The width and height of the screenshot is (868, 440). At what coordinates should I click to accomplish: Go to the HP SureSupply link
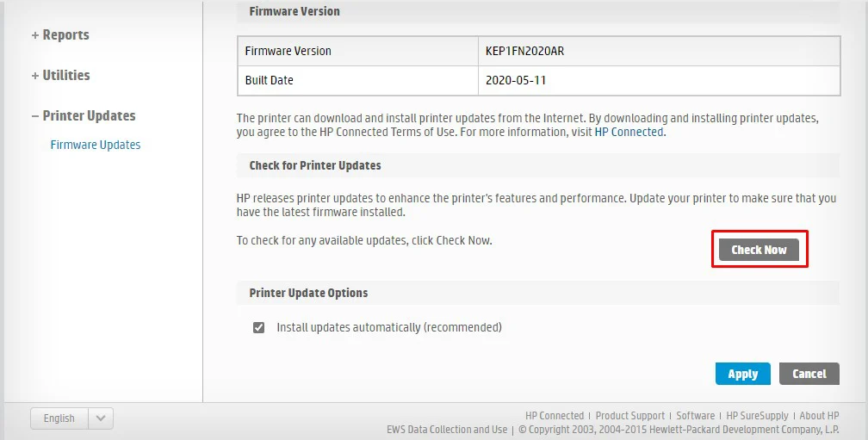coord(758,415)
